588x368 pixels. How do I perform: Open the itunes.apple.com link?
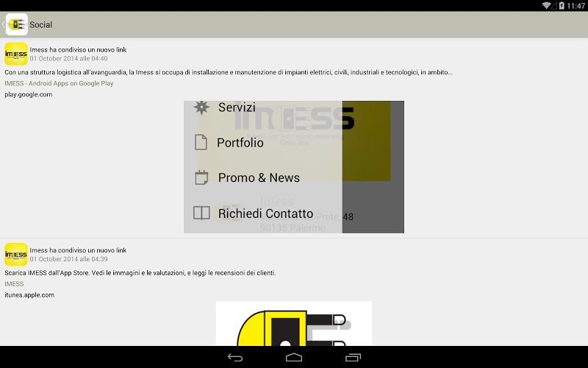[29, 295]
